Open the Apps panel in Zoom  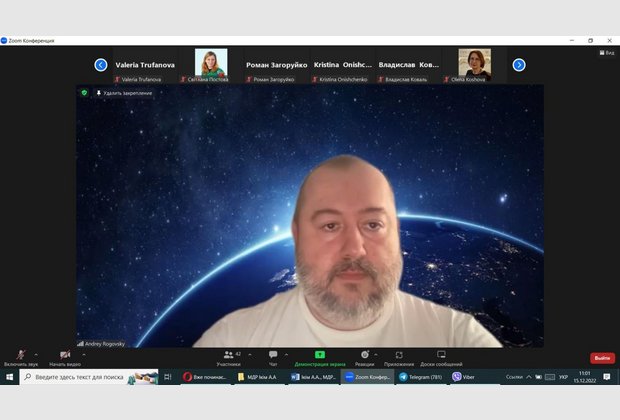399,356
